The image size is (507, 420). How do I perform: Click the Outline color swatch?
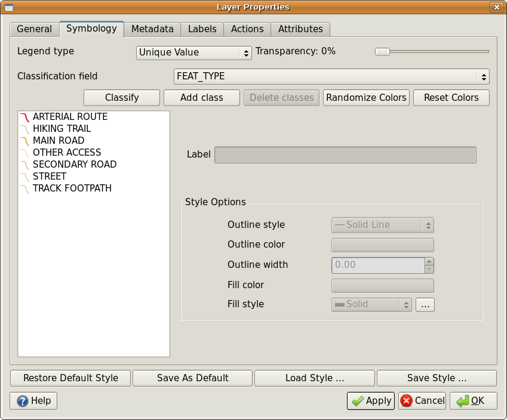click(x=382, y=245)
